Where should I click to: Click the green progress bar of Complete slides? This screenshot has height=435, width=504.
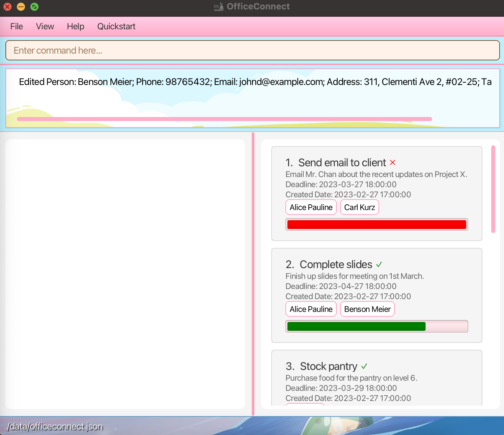[x=377, y=326]
